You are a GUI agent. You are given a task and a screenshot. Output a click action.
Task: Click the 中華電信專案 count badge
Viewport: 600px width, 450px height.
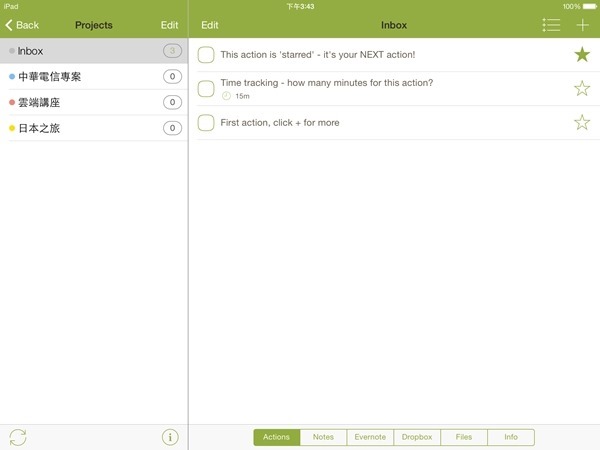pyautogui.click(x=172, y=77)
